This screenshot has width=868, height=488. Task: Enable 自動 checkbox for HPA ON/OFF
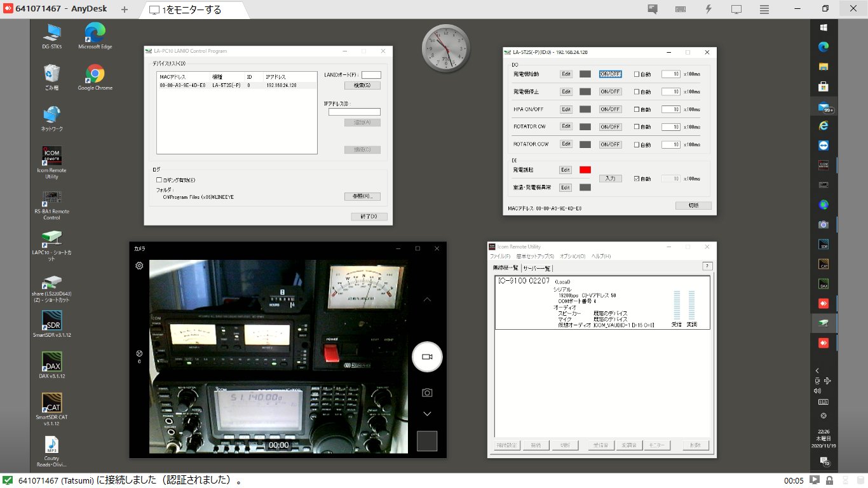[637, 109]
